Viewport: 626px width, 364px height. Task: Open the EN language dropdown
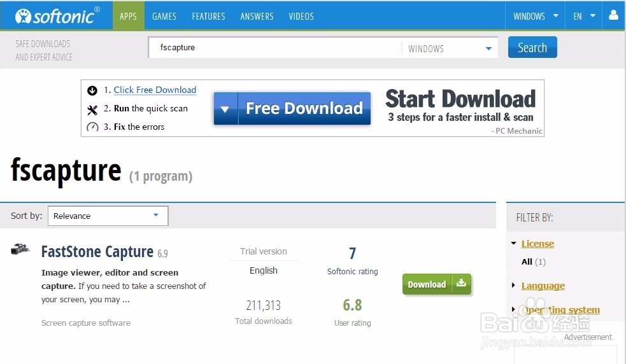pyautogui.click(x=584, y=16)
